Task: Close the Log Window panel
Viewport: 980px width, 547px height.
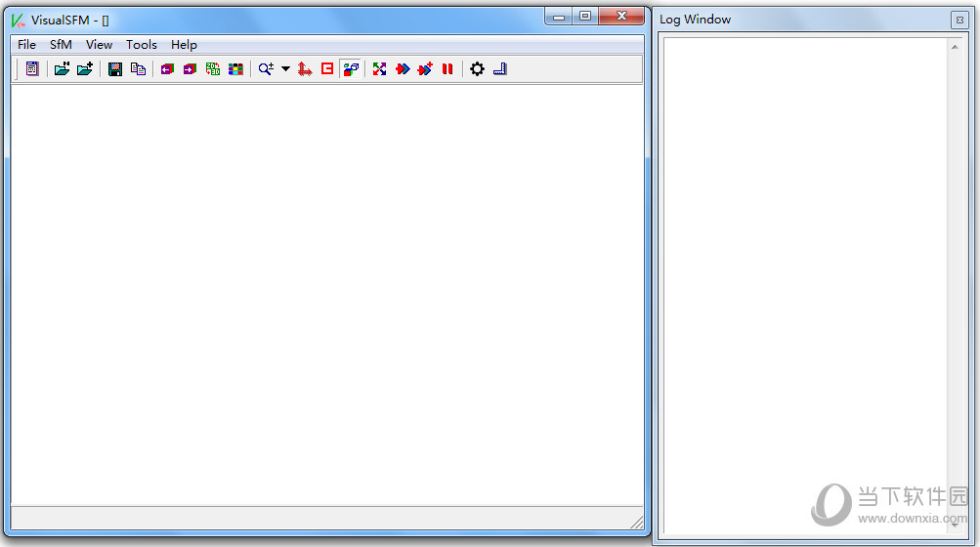Action: (959, 20)
